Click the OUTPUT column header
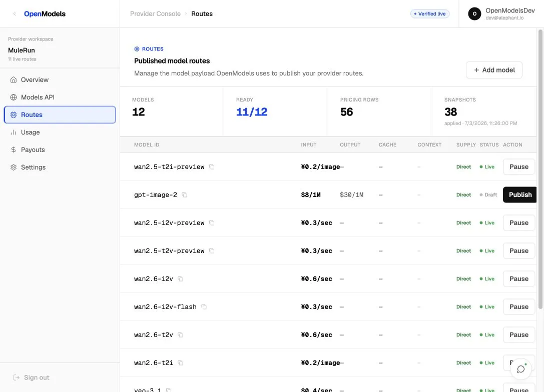Image resolution: width=544 pixels, height=392 pixels. [x=350, y=145]
